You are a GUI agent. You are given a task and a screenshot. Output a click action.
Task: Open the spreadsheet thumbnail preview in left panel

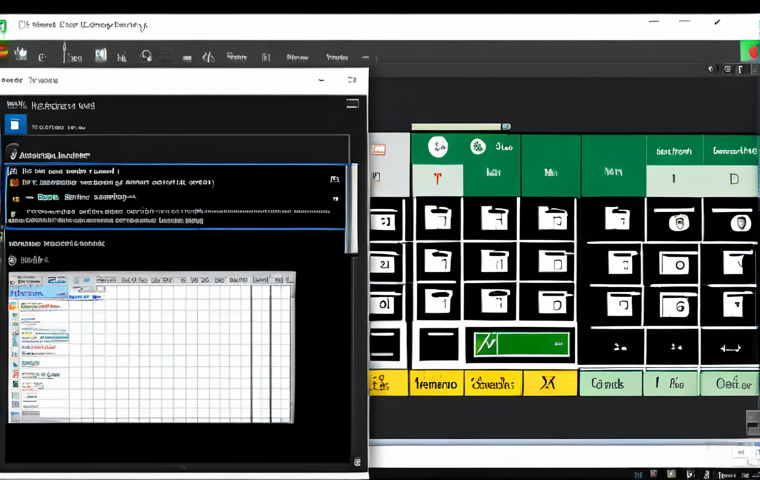pos(152,347)
